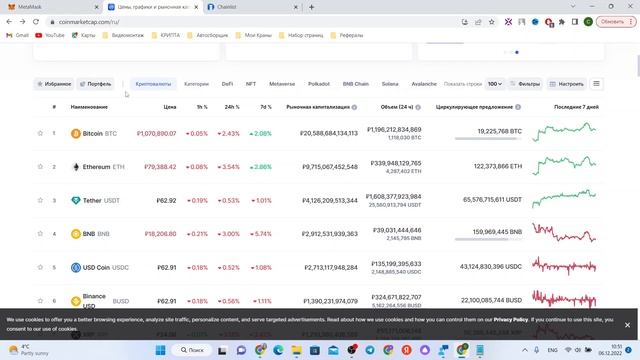Click the USD Coin logo icon
Viewport: 640px width, 360px height.
76,267
